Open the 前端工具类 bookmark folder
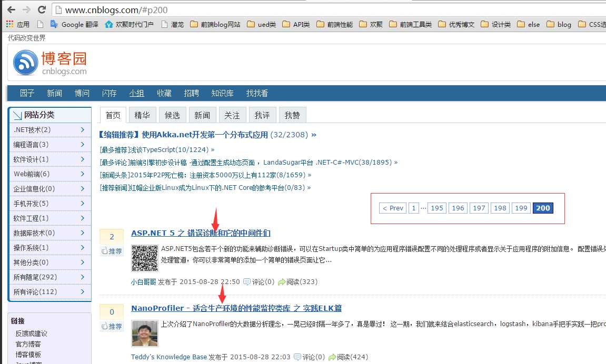This screenshot has height=364, width=606. [x=411, y=24]
